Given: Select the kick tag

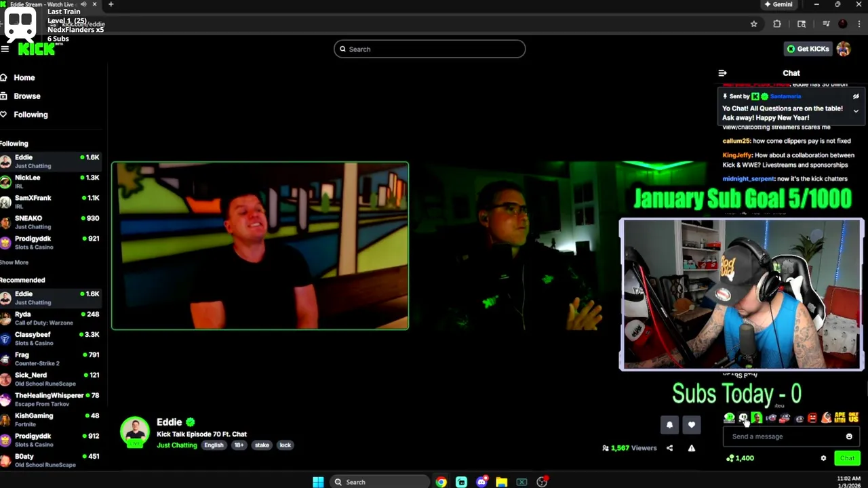Looking at the screenshot, I should (x=285, y=445).
